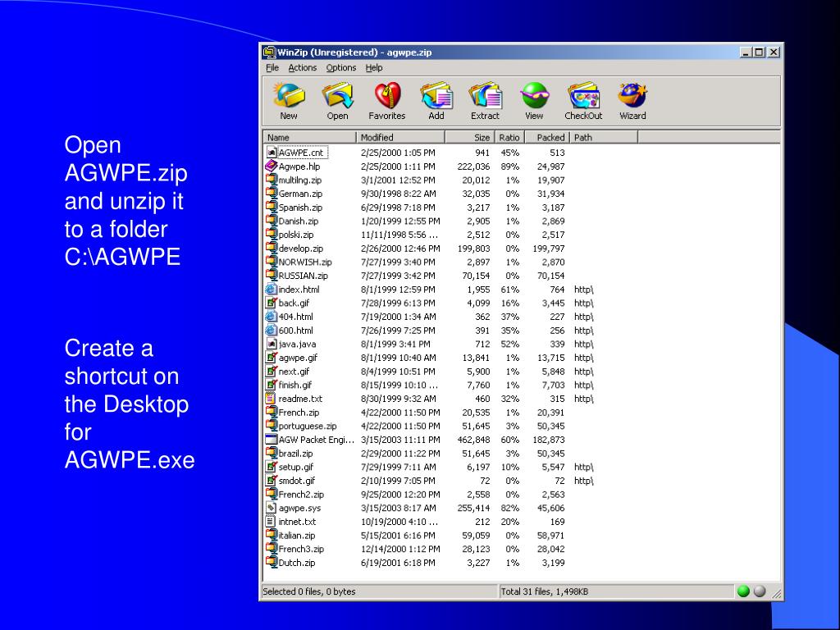Viewport: 840px width, 630px height.
Task: Select the agwpe.sys file icon
Action: (271, 508)
